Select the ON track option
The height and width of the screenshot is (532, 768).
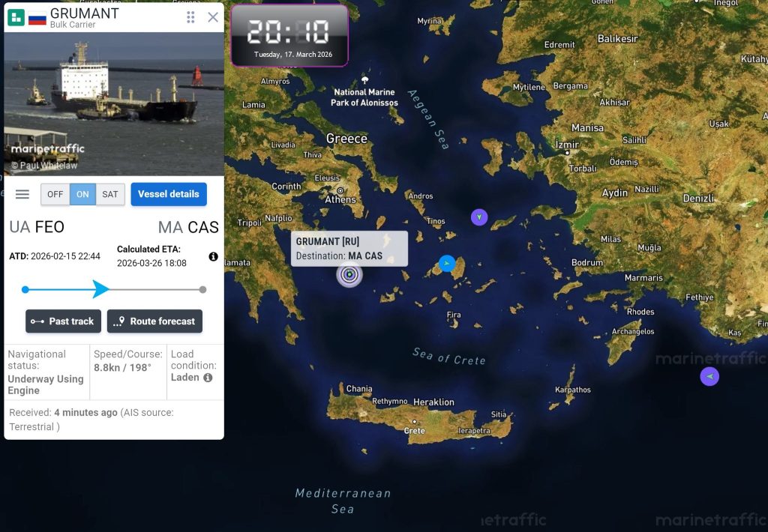[x=82, y=194]
